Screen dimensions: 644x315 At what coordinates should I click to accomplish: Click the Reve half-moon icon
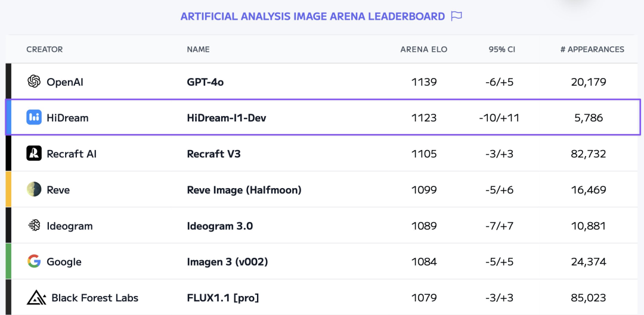(34, 189)
